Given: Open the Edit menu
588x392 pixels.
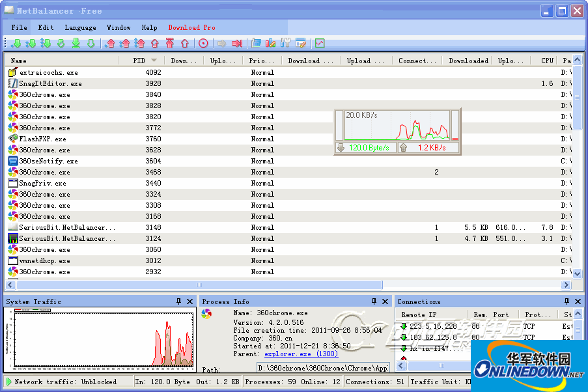Looking at the screenshot, I should click(x=46, y=27).
